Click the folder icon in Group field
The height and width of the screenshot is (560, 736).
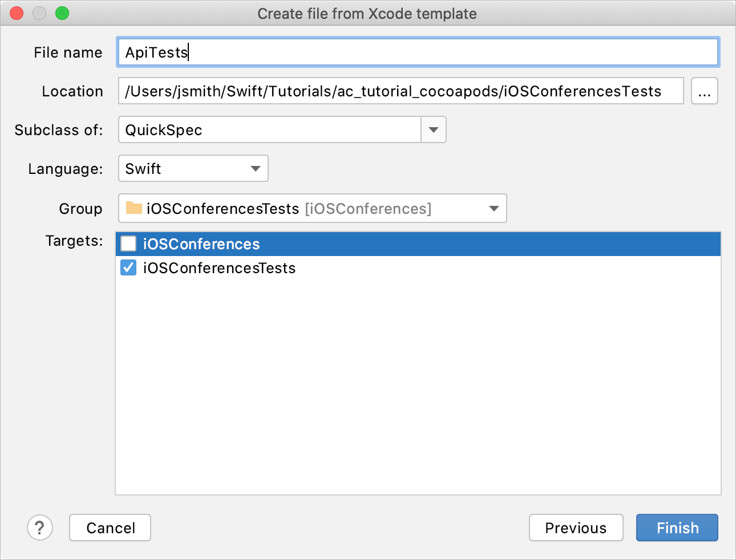click(134, 208)
